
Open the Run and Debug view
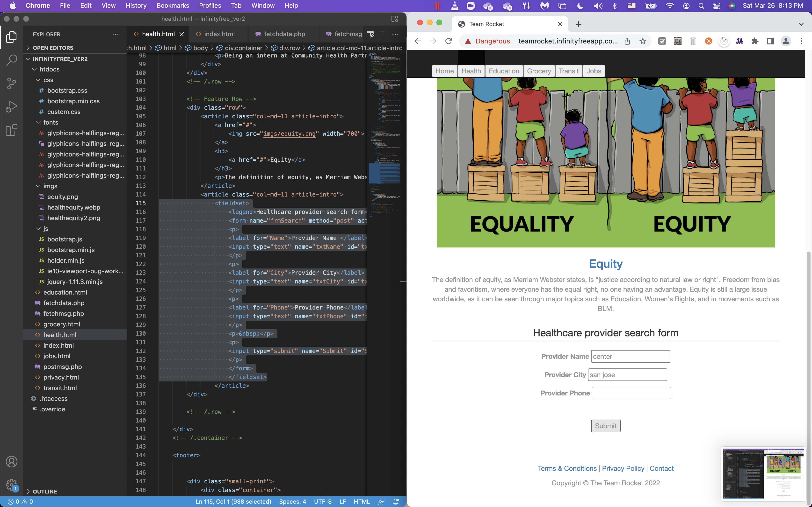pyautogui.click(x=11, y=107)
